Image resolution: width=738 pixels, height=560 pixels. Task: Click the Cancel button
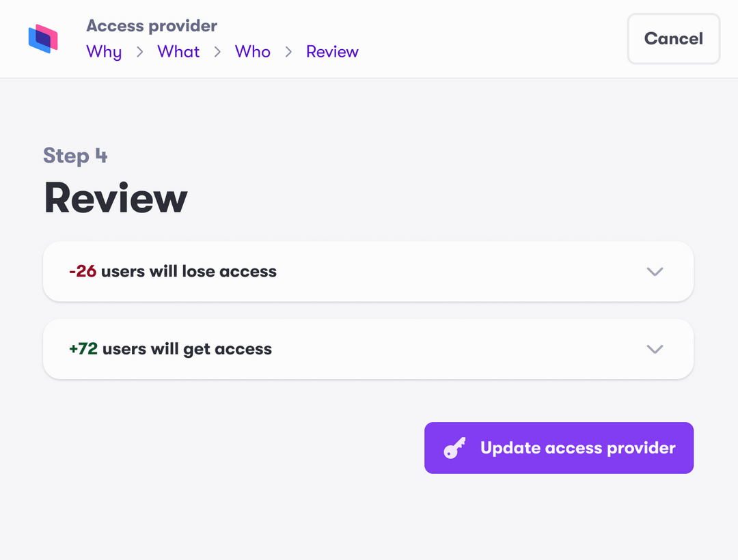point(673,39)
